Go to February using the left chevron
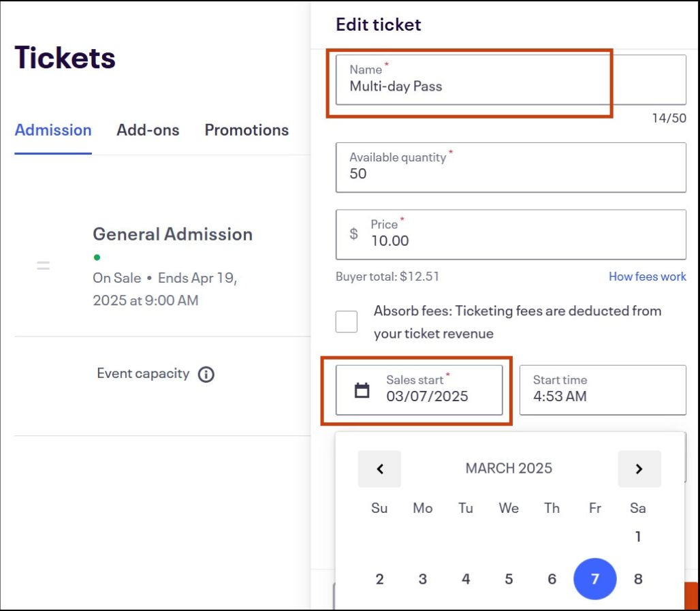 [379, 468]
